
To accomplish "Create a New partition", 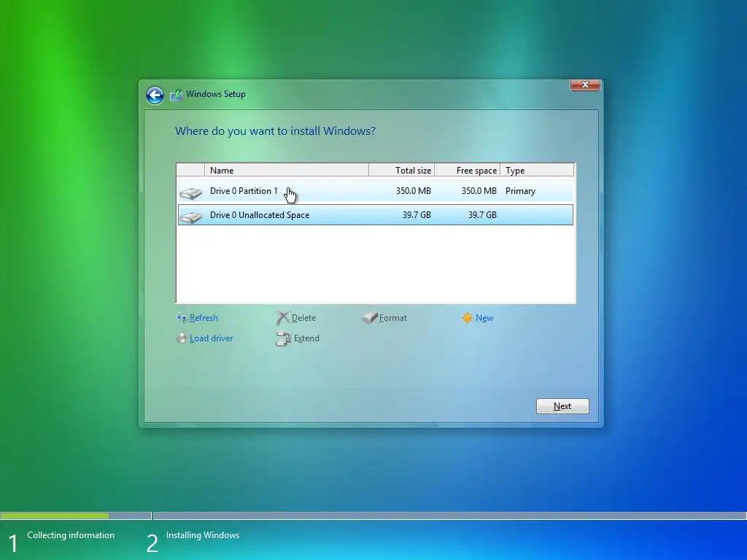I will pyautogui.click(x=484, y=318).
